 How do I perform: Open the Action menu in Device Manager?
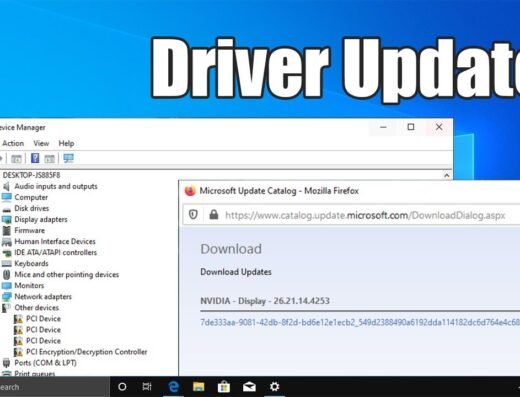click(13, 143)
